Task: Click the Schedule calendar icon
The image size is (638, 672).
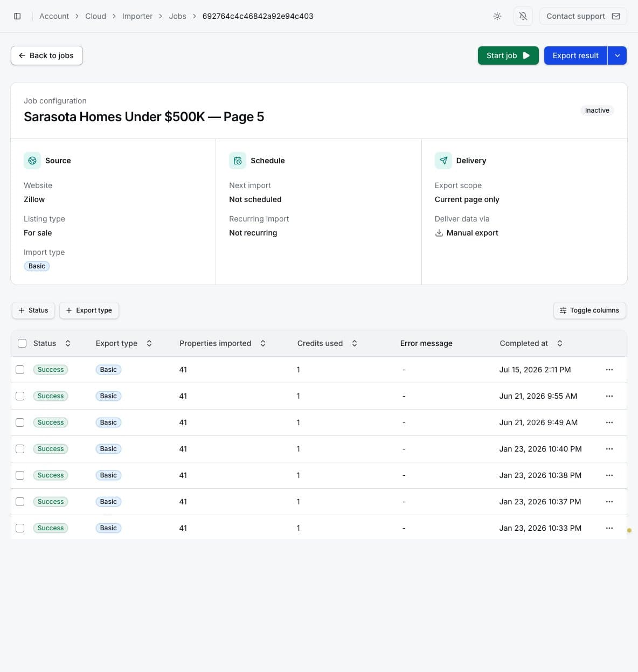Action: coord(238,161)
